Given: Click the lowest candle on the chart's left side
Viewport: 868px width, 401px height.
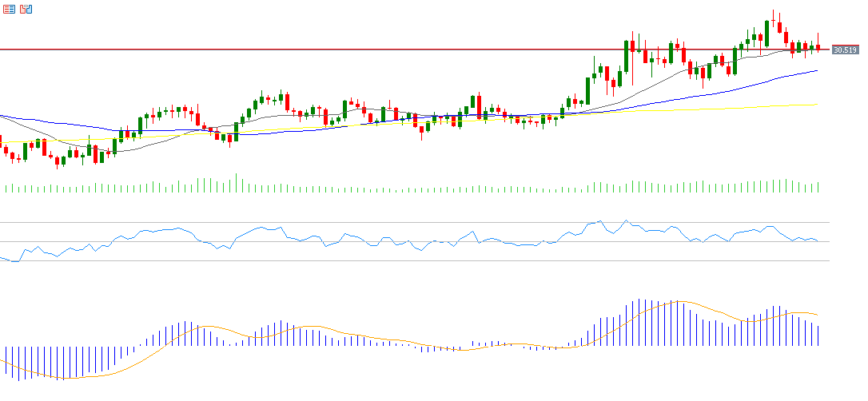Looking at the screenshot, I should (58, 161).
